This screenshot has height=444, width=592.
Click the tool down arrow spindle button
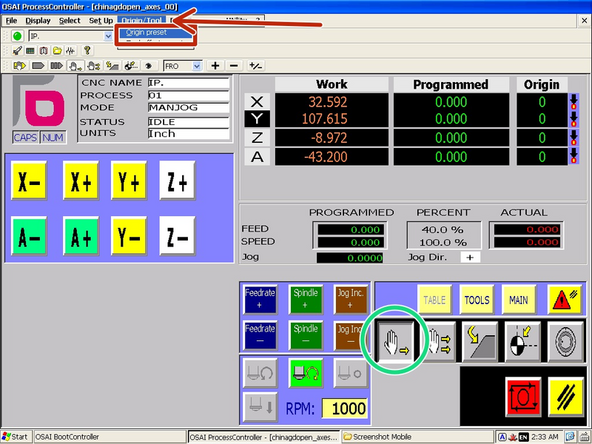pos(260,407)
